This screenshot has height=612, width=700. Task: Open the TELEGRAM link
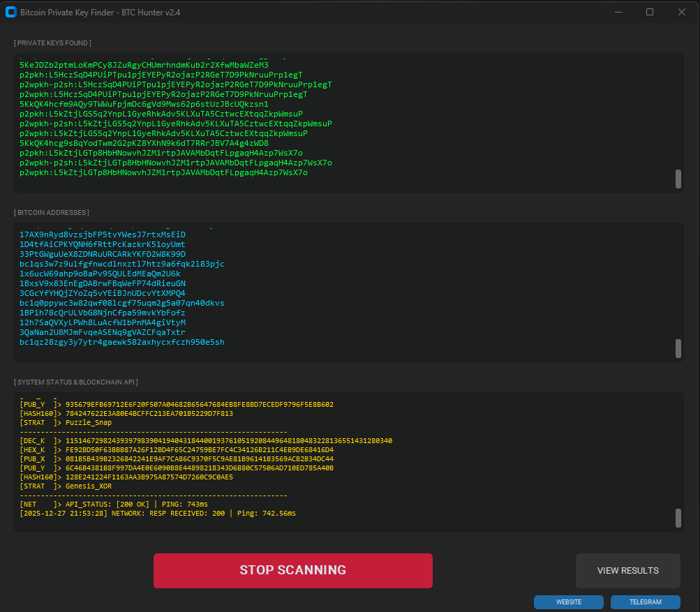[x=644, y=602]
